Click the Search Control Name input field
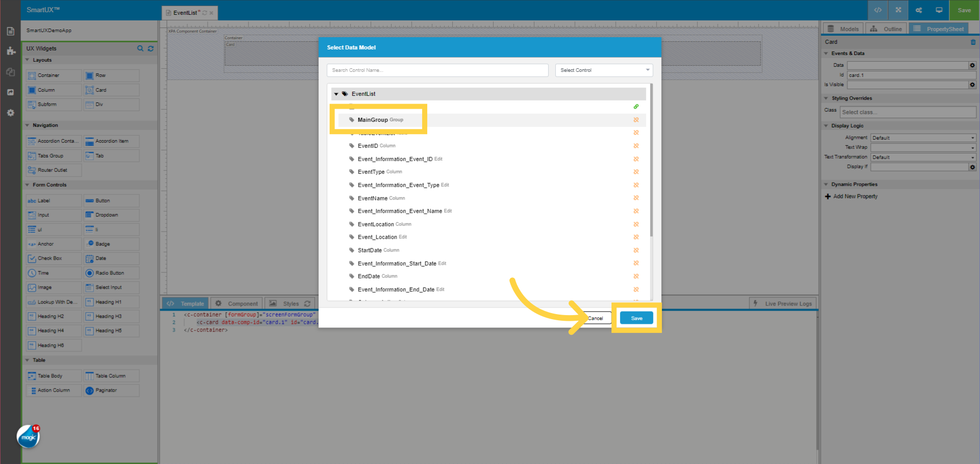The height and width of the screenshot is (464, 980). 437,70
